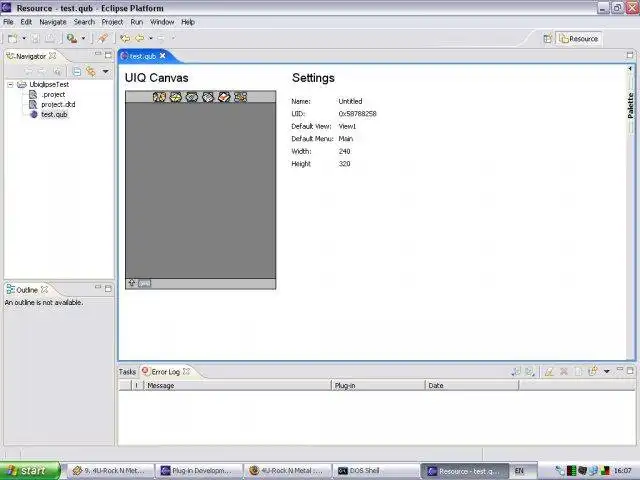Open the File menu
640x480 pixels.
point(8,22)
